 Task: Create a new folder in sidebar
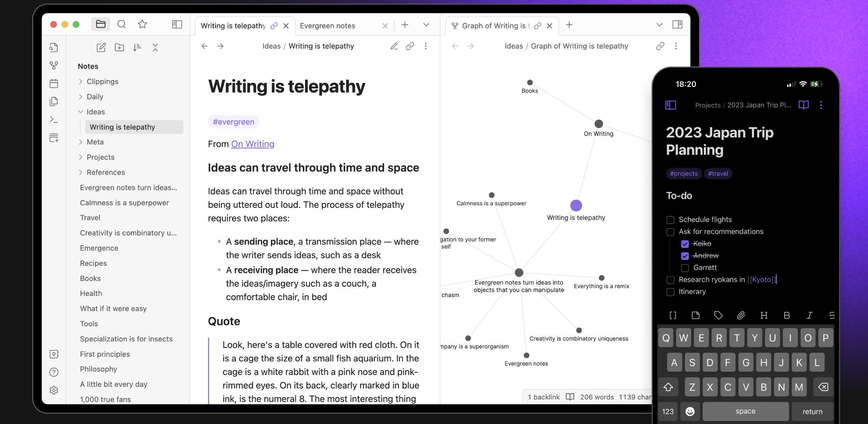pos(119,48)
